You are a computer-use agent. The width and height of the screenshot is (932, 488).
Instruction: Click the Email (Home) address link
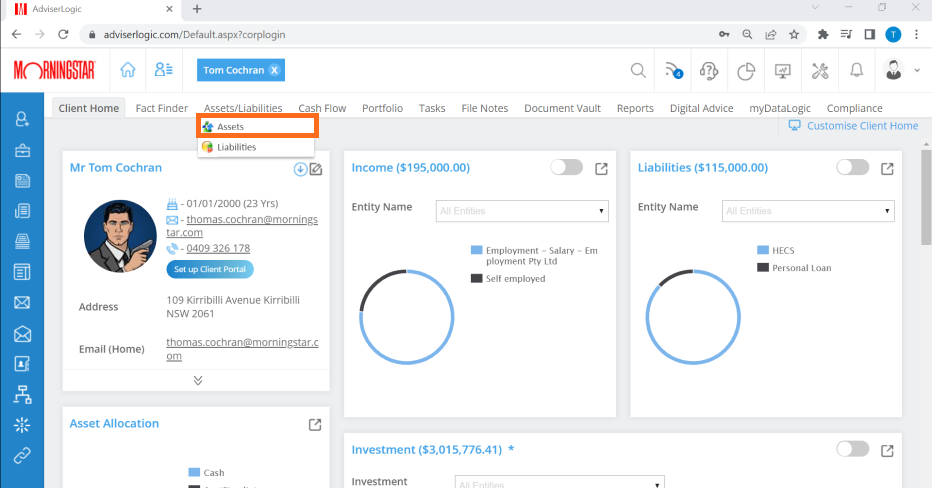point(242,349)
